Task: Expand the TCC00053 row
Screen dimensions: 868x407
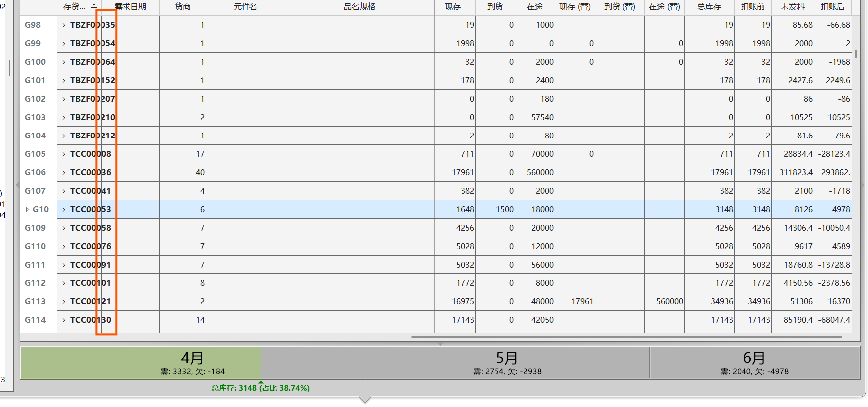Action: [64, 209]
